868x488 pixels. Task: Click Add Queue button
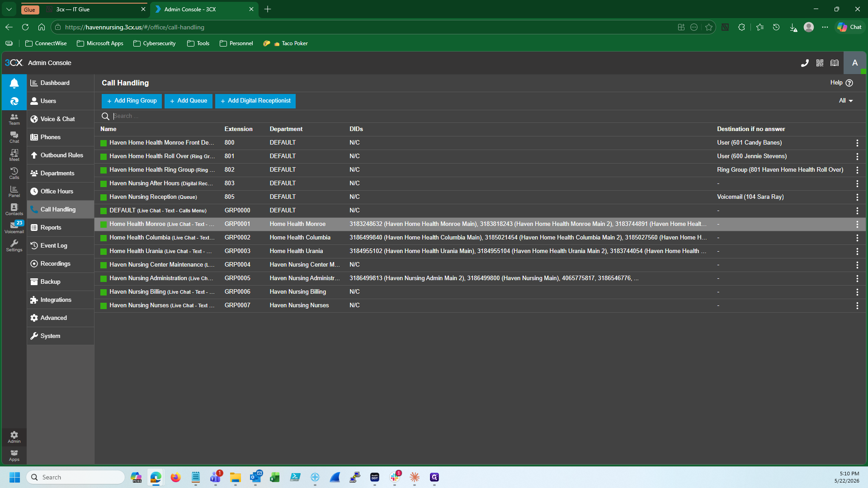[189, 101]
